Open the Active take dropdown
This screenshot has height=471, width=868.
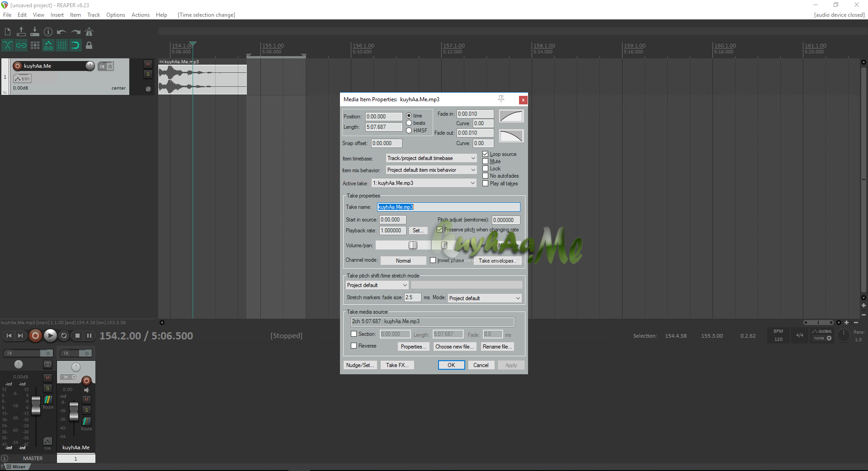tap(424, 183)
